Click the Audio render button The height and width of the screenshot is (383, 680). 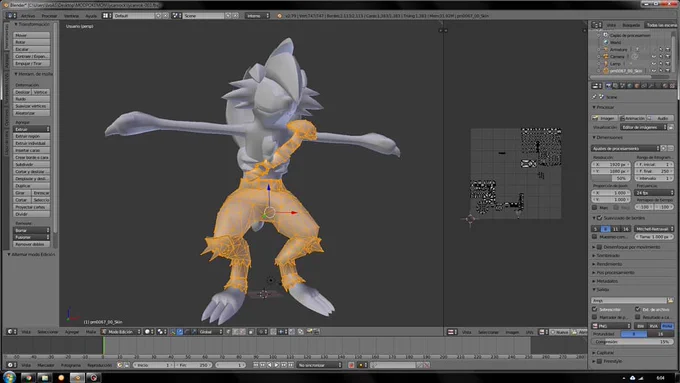click(660, 118)
